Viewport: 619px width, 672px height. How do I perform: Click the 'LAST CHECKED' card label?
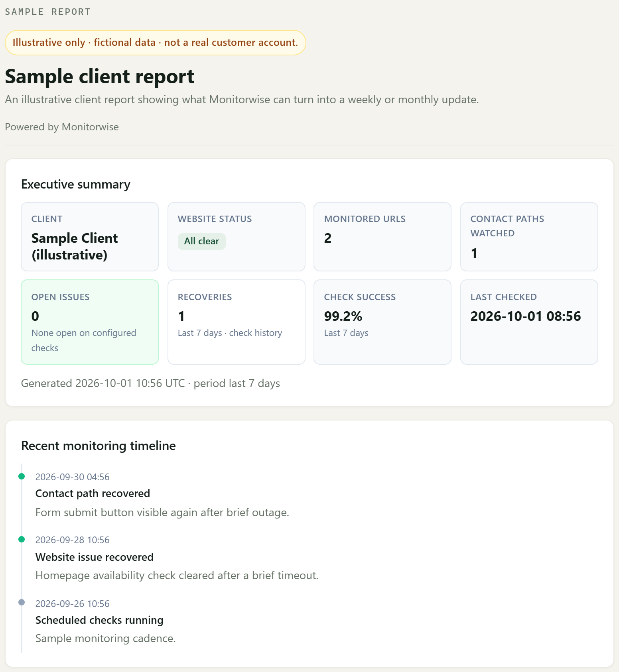point(503,297)
